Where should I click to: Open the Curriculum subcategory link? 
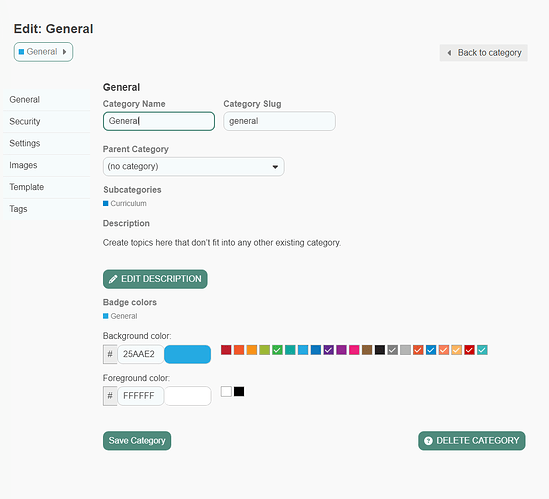[125, 203]
